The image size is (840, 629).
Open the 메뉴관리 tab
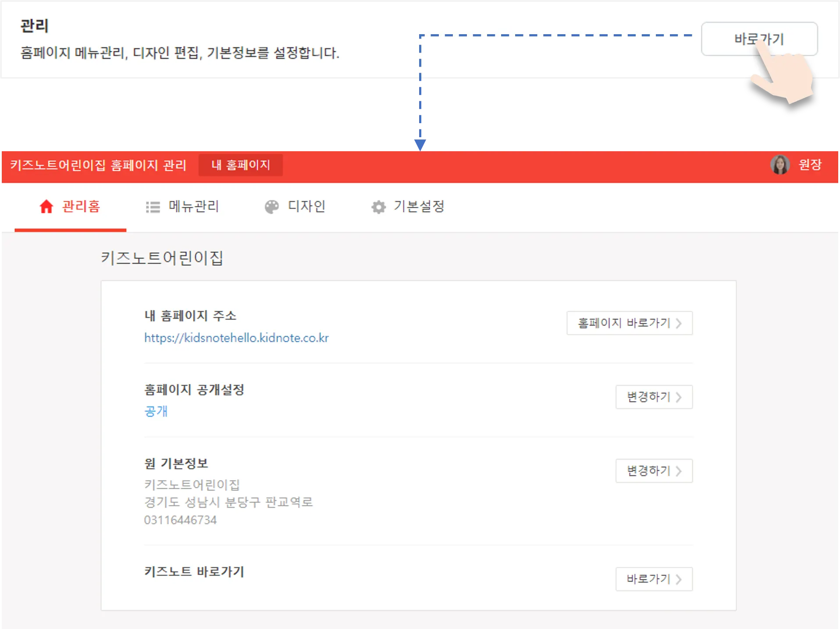[x=182, y=206]
